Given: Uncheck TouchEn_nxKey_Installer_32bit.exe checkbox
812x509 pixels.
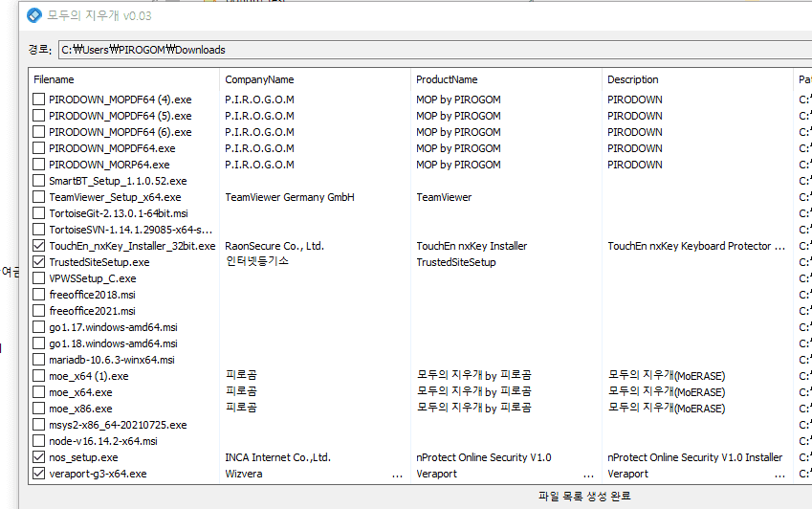Looking at the screenshot, I should click(x=39, y=246).
